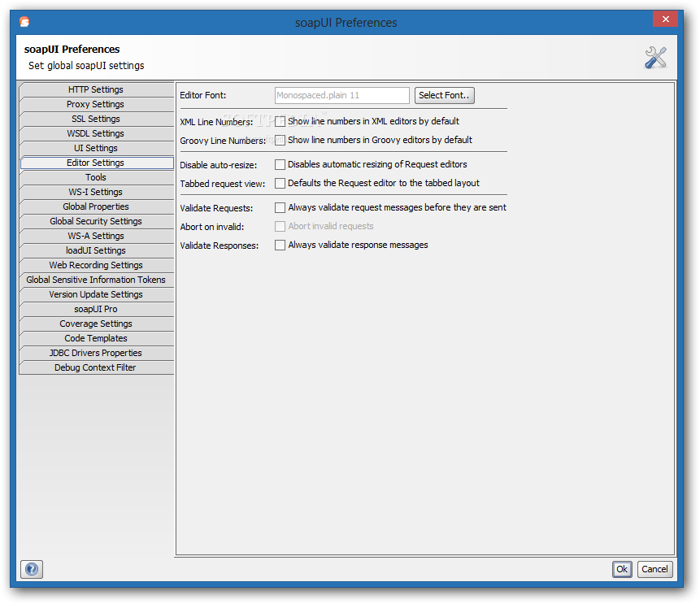Click 'Defaults the Request editor to tabbed layout' text
Screen dimensions: 700x604
(x=384, y=184)
